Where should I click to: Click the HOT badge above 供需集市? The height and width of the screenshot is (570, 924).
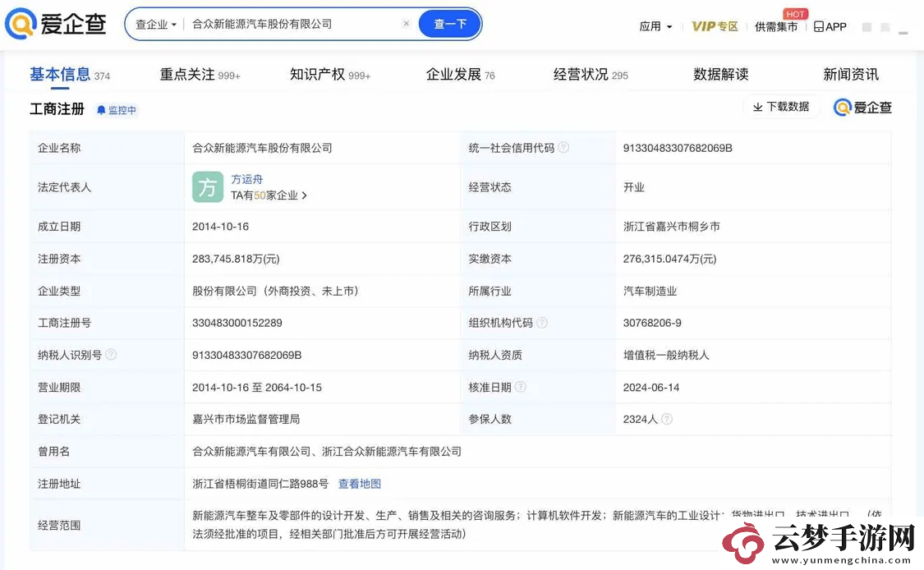point(795,14)
